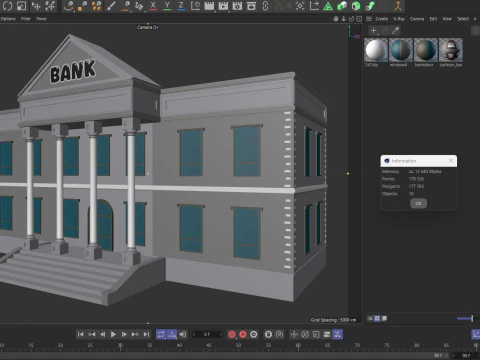Open the Edit menu in Material Manager
The height and width of the screenshot is (360, 480).
[433, 19]
